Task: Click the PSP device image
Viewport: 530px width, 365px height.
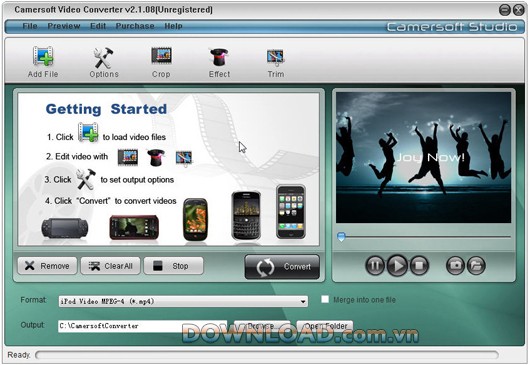Action: pos(65,228)
